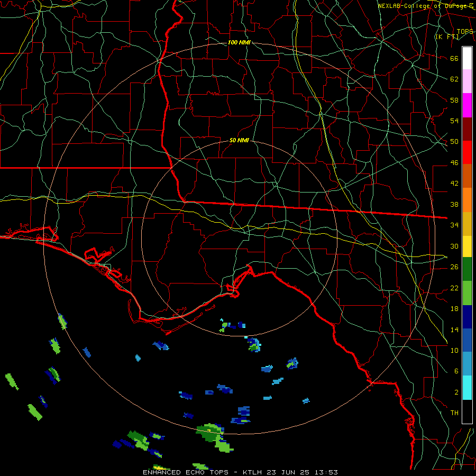The width and height of the screenshot is (476, 476).
Task: Click the navy blue legend swatch
Action: 467,317
